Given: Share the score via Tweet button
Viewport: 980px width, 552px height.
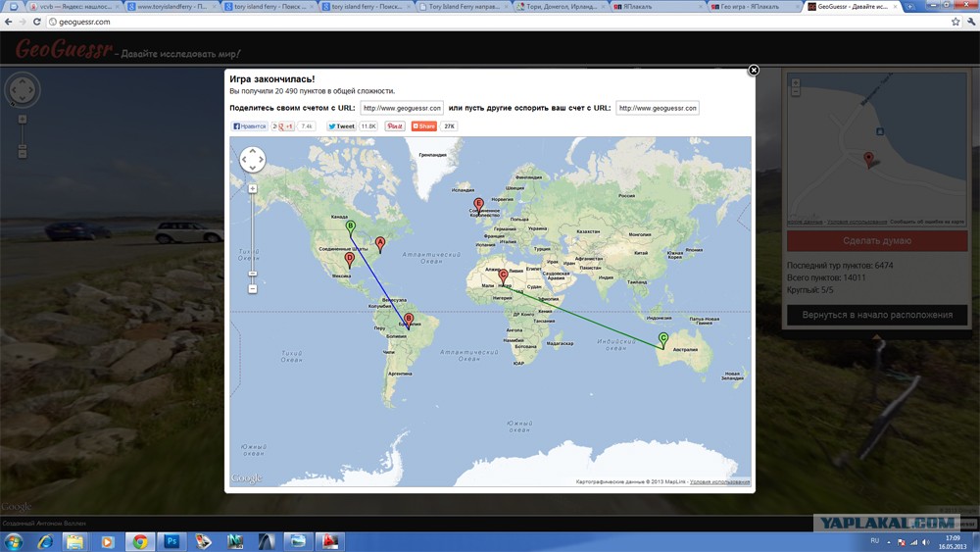Looking at the screenshot, I should (341, 126).
